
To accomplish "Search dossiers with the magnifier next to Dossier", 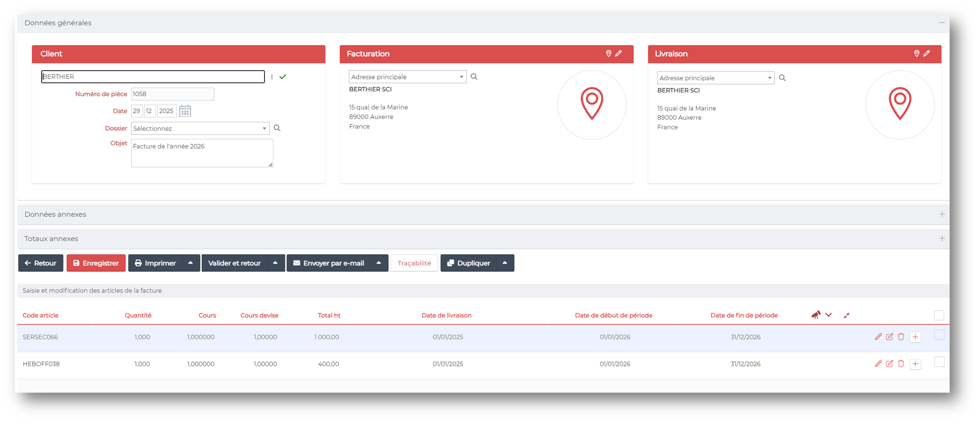I will pos(277,128).
